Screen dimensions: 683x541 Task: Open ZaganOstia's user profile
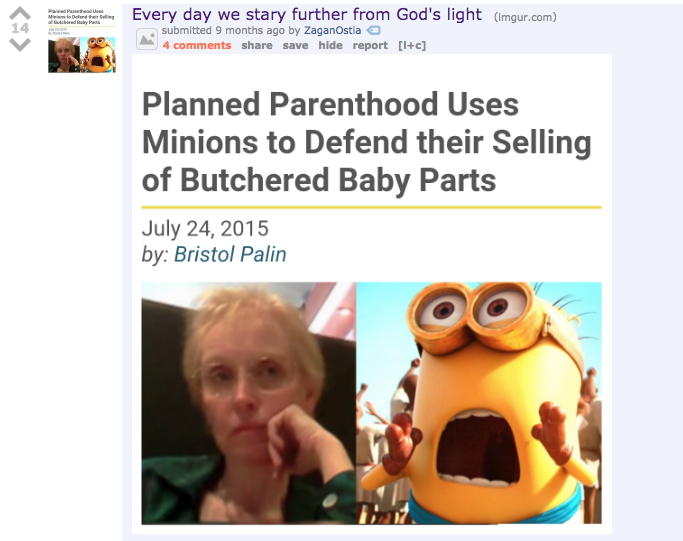pos(332,30)
